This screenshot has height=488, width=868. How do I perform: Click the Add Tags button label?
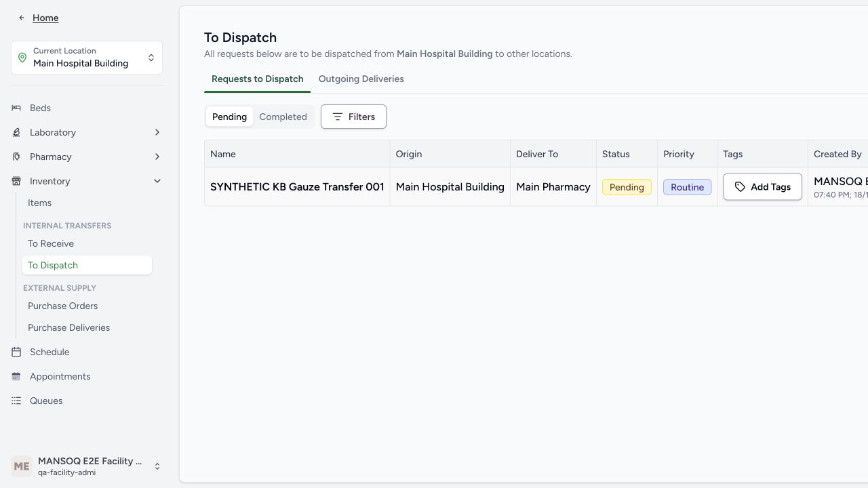(x=770, y=187)
